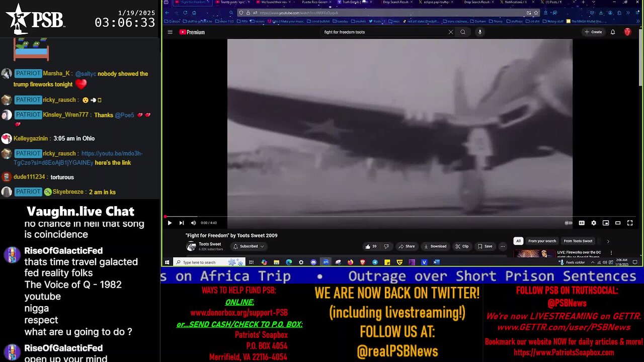
Task: Open the YouTube account avatar menu
Action: coord(627,32)
